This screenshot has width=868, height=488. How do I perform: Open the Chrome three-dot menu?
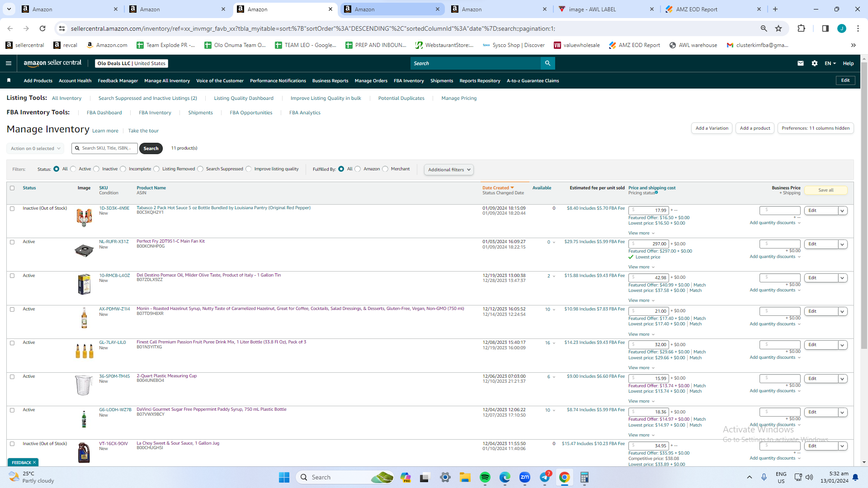click(858, 28)
